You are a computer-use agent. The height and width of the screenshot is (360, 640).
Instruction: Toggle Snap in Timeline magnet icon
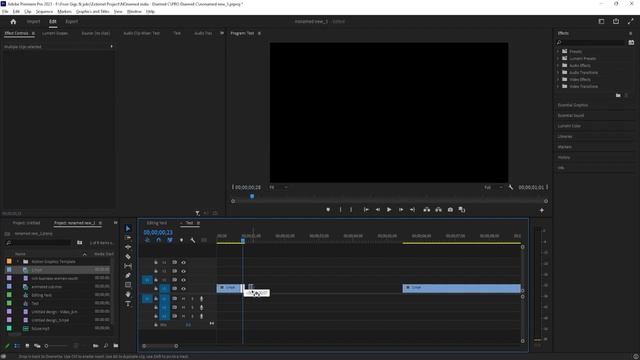158,240
